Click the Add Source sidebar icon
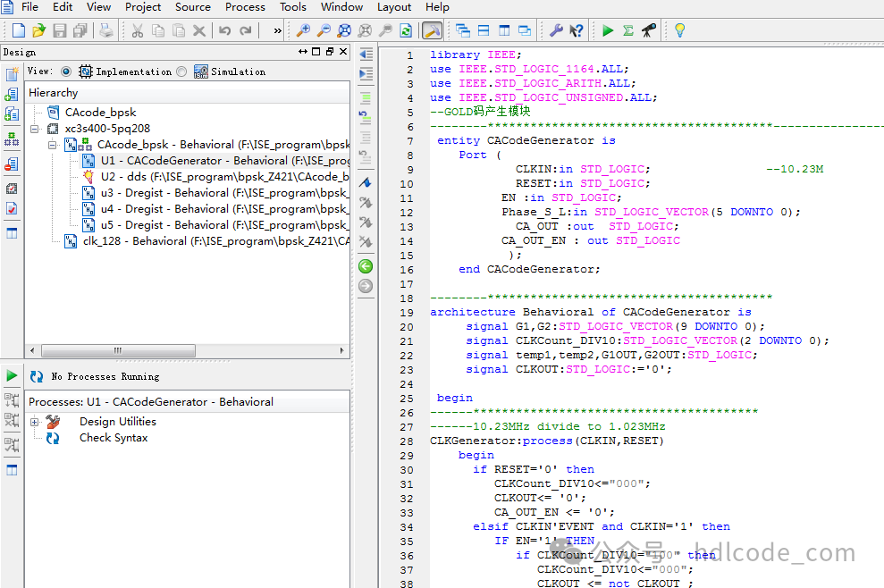 (12, 94)
